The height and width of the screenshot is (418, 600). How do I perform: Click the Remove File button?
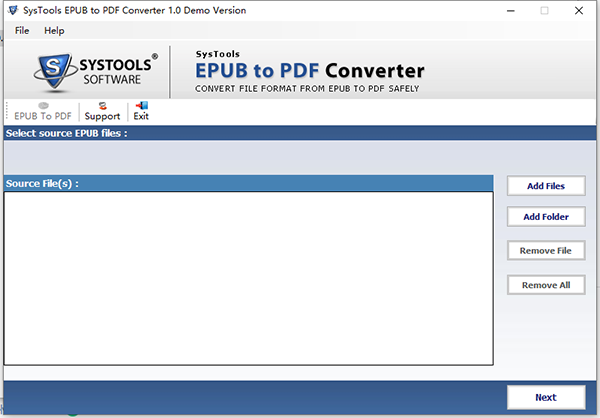pyautogui.click(x=546, y=251)
